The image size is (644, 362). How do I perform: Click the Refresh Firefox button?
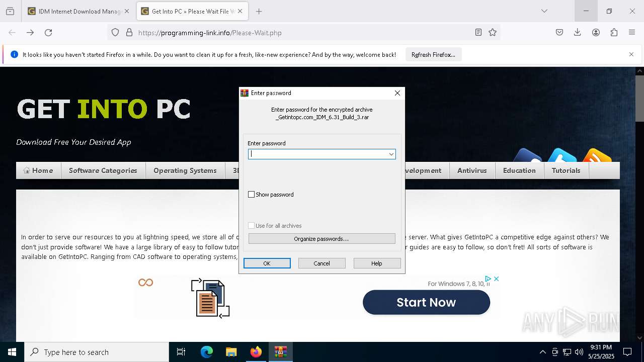click(433, 55)
